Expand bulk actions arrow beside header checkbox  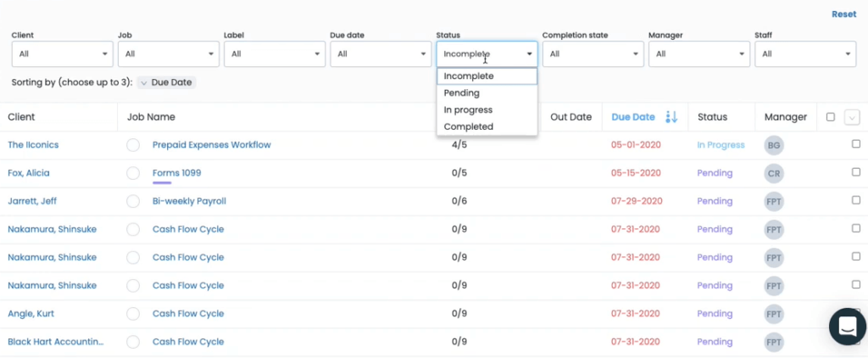click(x=852, y=117)
